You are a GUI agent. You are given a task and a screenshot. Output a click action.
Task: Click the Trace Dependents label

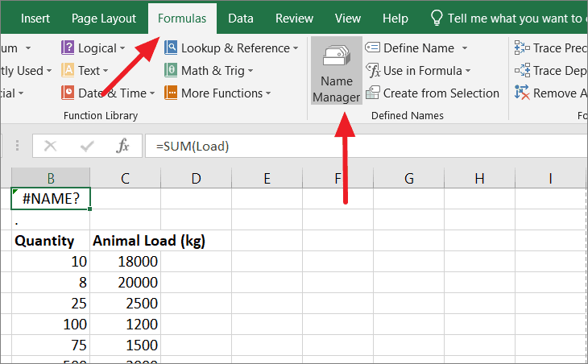click(561, 71)
